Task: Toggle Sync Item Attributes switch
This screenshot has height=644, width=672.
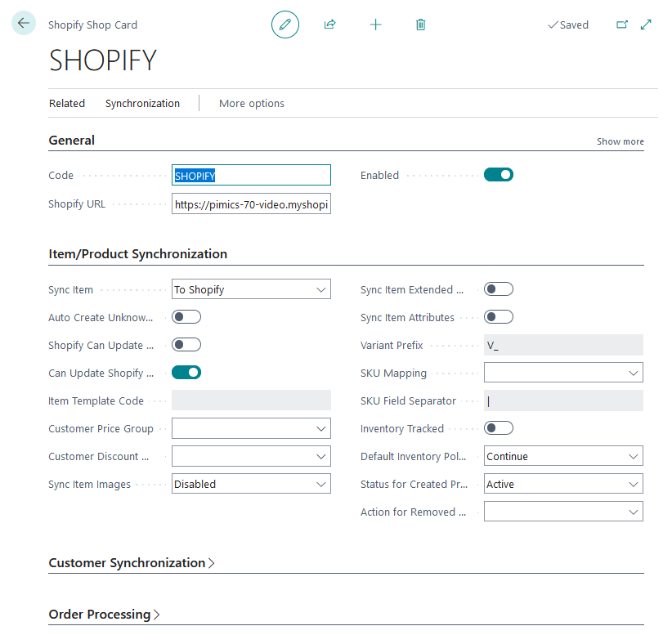Action: [499, 317]
